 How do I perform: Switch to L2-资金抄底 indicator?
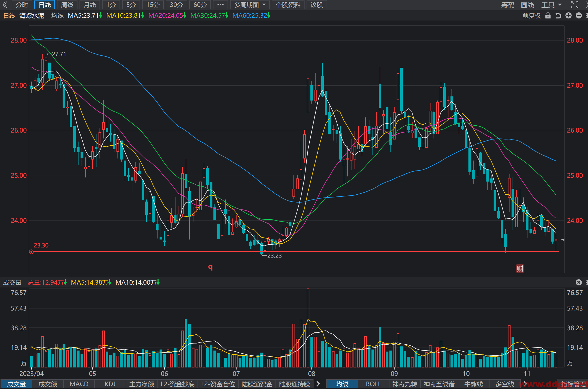[178, 384]
